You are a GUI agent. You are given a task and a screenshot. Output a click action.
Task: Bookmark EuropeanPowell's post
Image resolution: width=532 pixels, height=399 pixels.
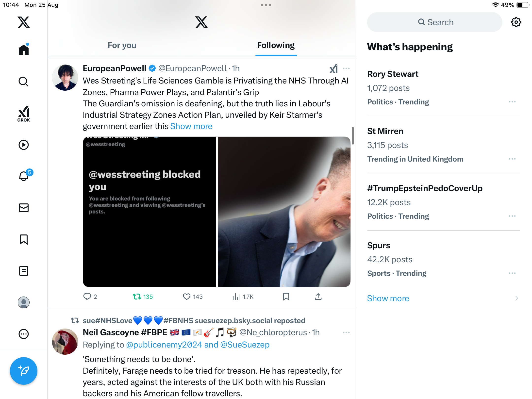[x=286, y=297]
